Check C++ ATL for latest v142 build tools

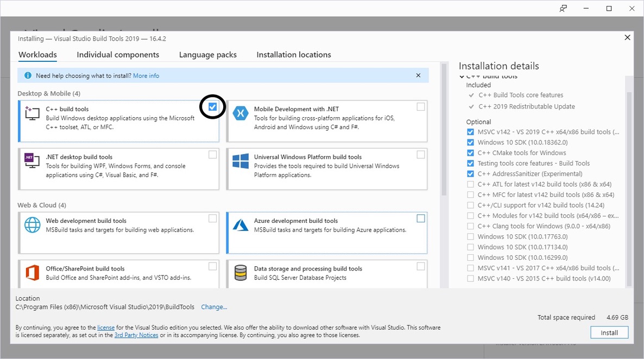[470, 184]
